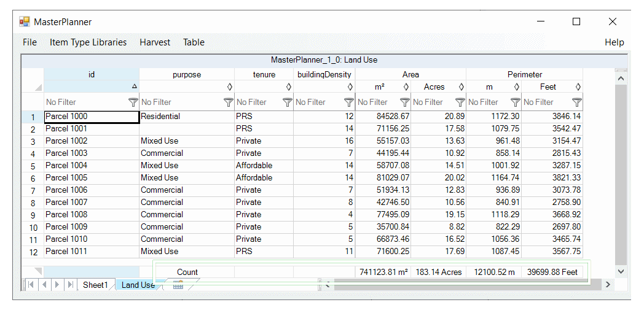This screenshot has height=313, width=644.
Task: Click the 39699.88 Feet summary cell
Action: tap(552, 272)
